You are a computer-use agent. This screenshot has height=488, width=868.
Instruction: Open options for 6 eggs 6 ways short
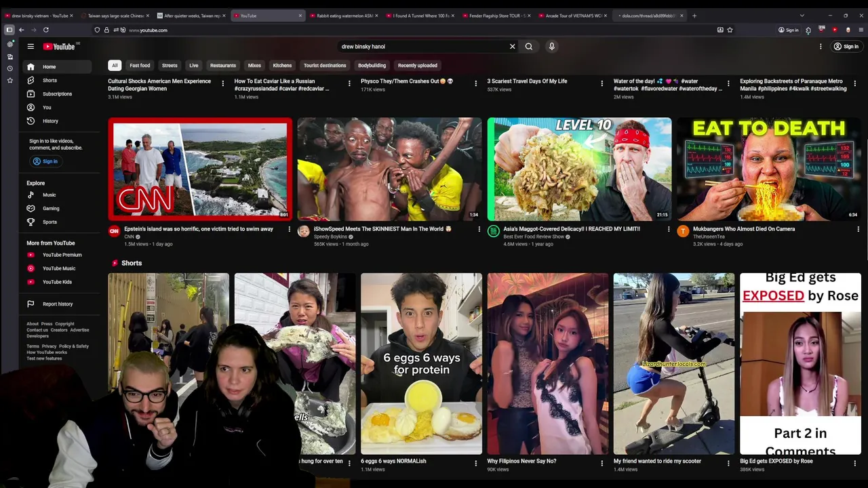(x=475, y=463)
